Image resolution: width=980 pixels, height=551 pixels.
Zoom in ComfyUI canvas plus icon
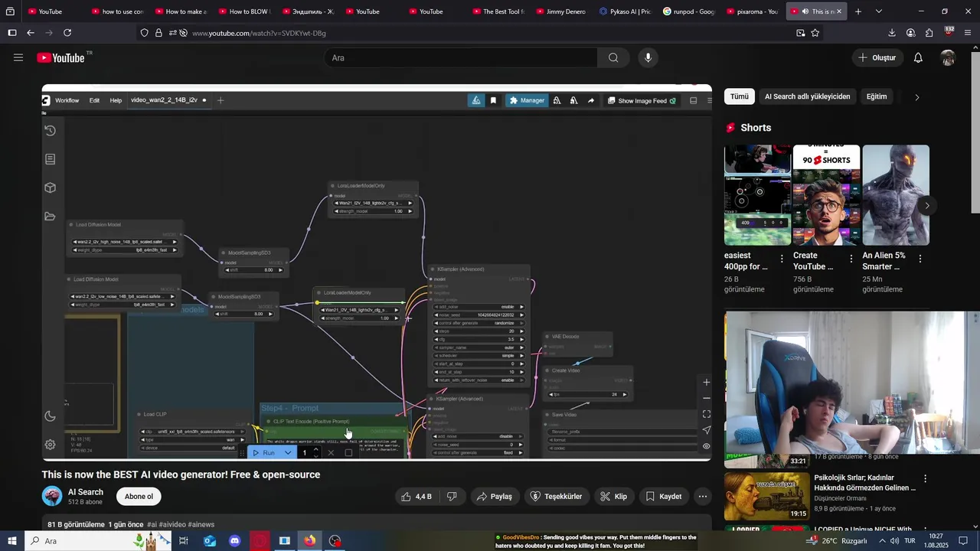pyautogui.click(x=706, y=382)
